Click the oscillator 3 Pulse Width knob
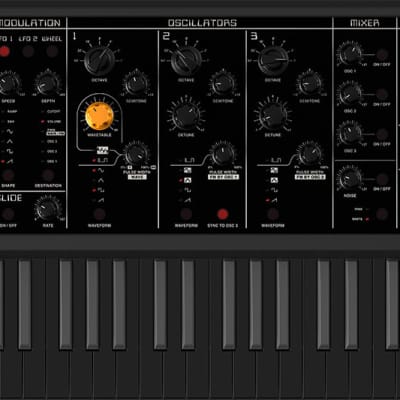This screenshot has height=400, width=400. [309, 153]
